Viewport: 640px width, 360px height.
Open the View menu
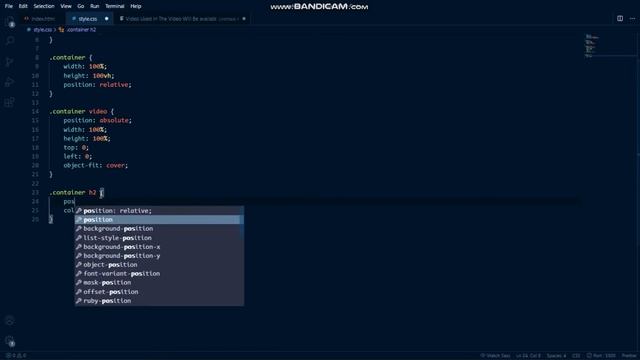point(66,6)
